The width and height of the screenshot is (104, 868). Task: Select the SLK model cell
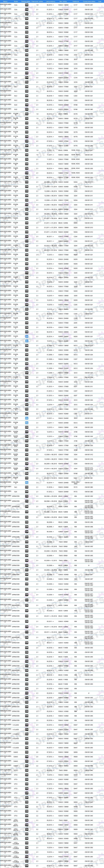[16, 492]
